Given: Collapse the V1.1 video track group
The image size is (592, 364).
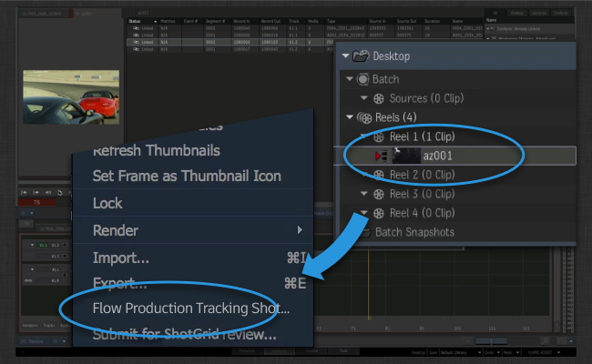Looking at the screenshot, I should 32,245.
